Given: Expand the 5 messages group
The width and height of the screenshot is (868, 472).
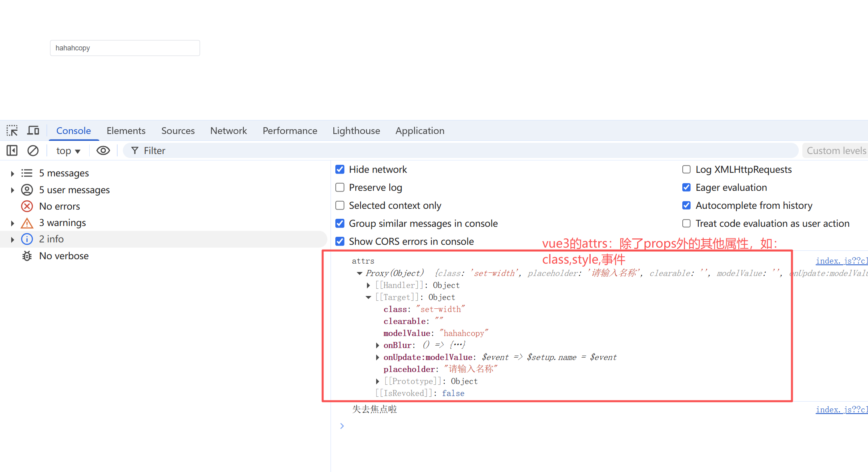Looking at the screenshot, I should (12, 174).
